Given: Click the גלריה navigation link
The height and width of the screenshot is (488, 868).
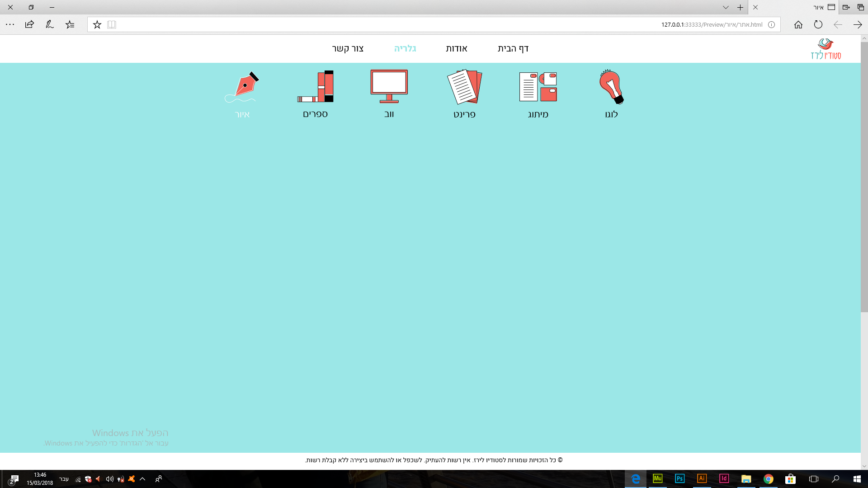Looking at the screenshot, I should (405, 48).
